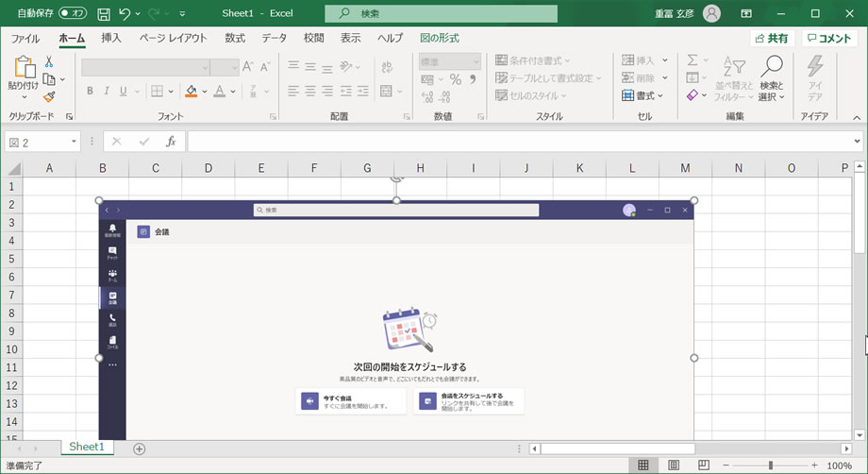Collapse the ribbon with the caret
Viewport: 868px width, 474px height.
[857, 117]
